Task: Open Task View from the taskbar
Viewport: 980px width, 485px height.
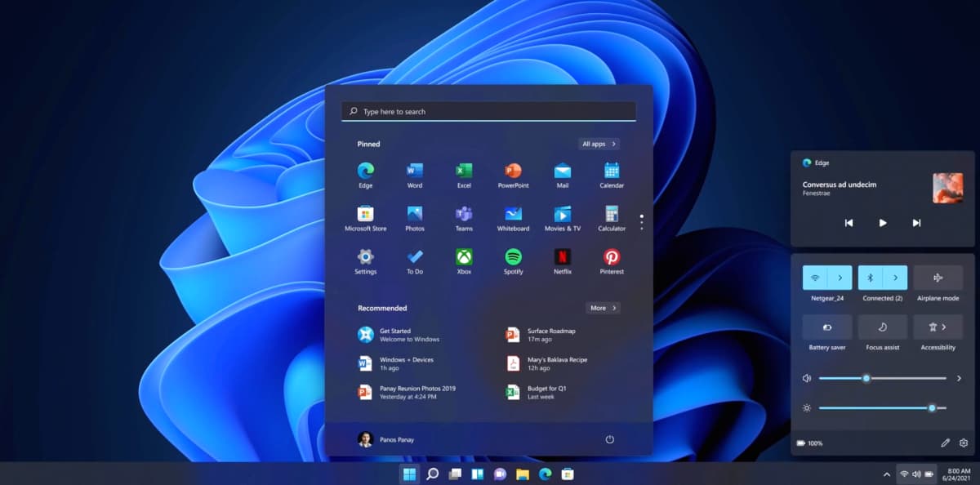Action: click(x=455, y=474)
